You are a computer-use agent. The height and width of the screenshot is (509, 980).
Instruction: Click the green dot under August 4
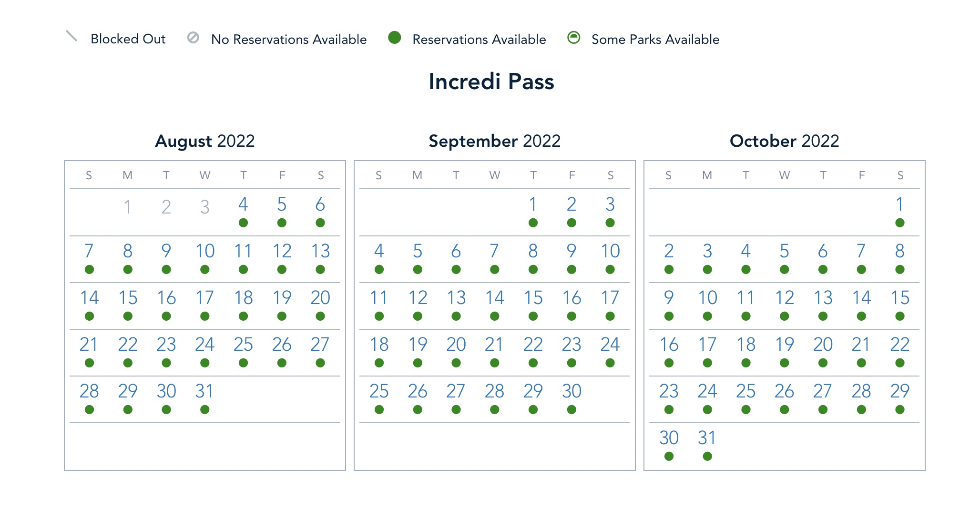[243, 223]
